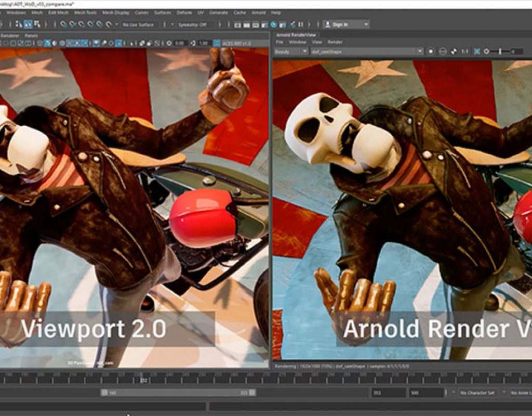
Task: Open the Deform menu
Action: pyautogui.click(x=184, y=12)
